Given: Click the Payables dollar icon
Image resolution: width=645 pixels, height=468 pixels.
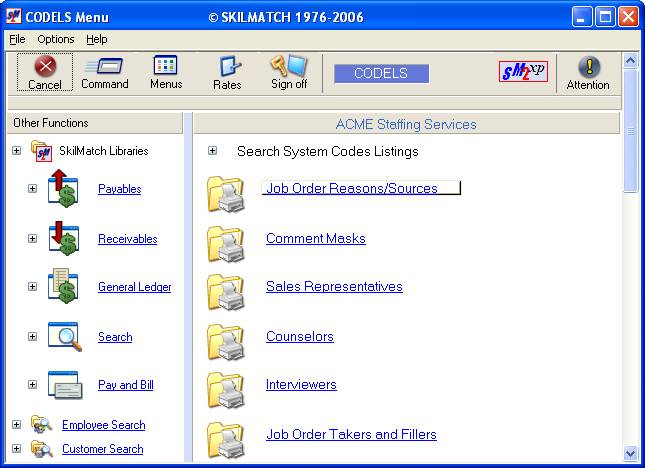Looking at the screenshot, I should pyautogui.click(x=63, y=188).
